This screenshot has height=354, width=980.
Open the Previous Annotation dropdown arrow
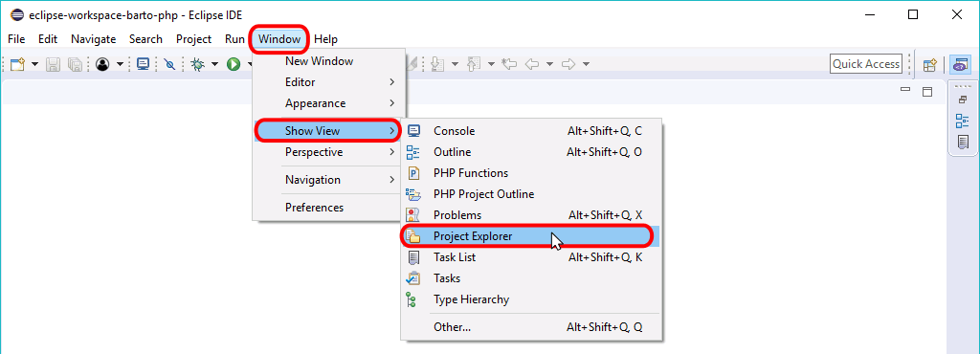pos(491,64)
